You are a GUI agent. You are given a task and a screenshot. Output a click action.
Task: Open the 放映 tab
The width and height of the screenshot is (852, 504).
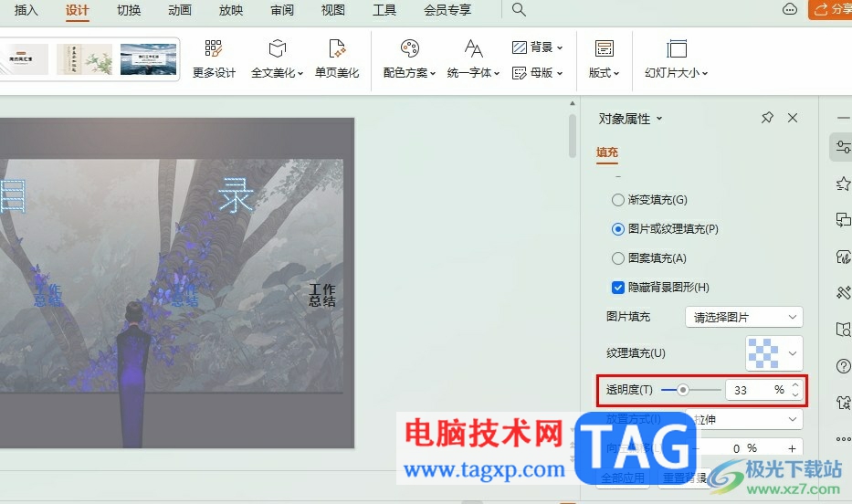pyautogui.click(x=231, y=10)
